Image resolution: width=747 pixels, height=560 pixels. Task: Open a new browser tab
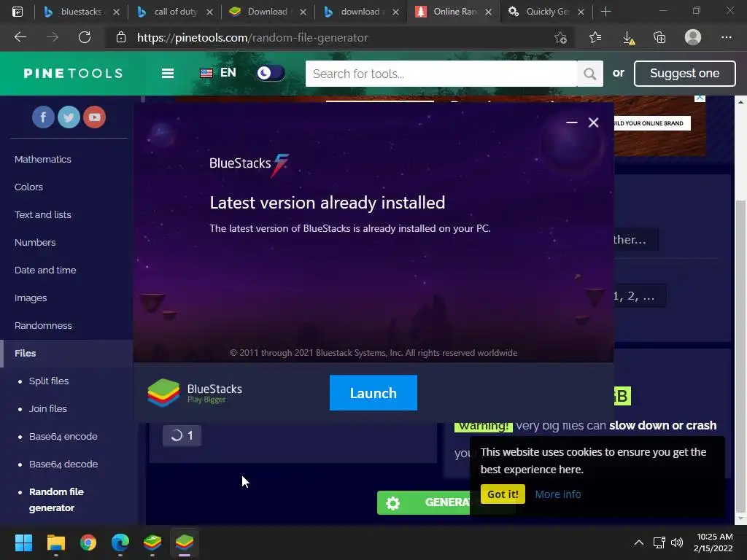pos(605,12)
